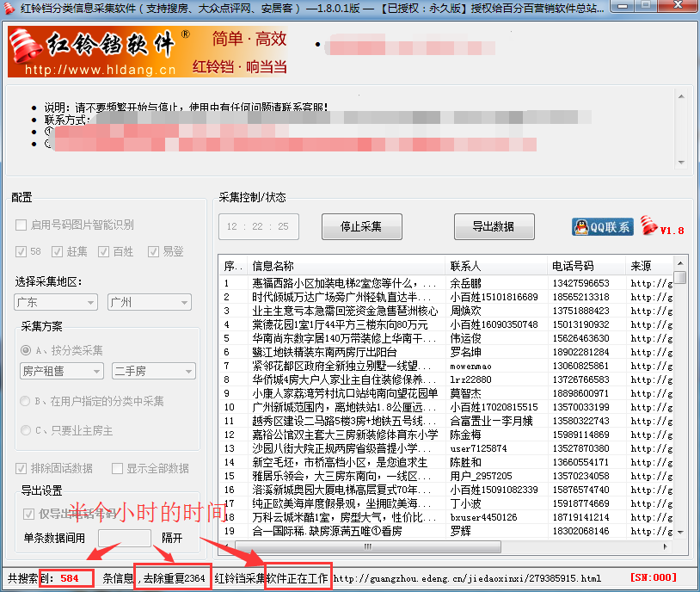Sort by 联系人 column header
Screen dimensions: 700x592
click(496, 266)
